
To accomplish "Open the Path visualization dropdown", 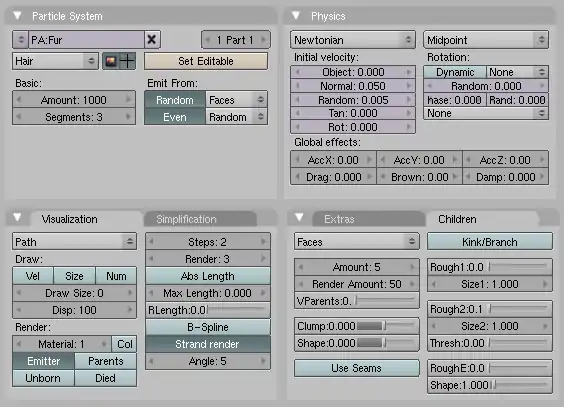I will pyautogui.click(x=74, y=242).
